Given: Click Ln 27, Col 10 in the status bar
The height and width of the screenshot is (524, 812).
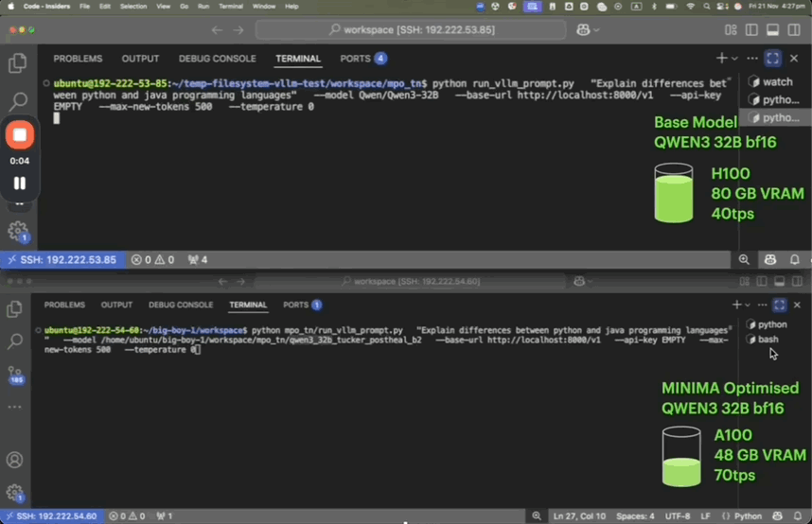Looking at the screenshot, I should 579,516.
